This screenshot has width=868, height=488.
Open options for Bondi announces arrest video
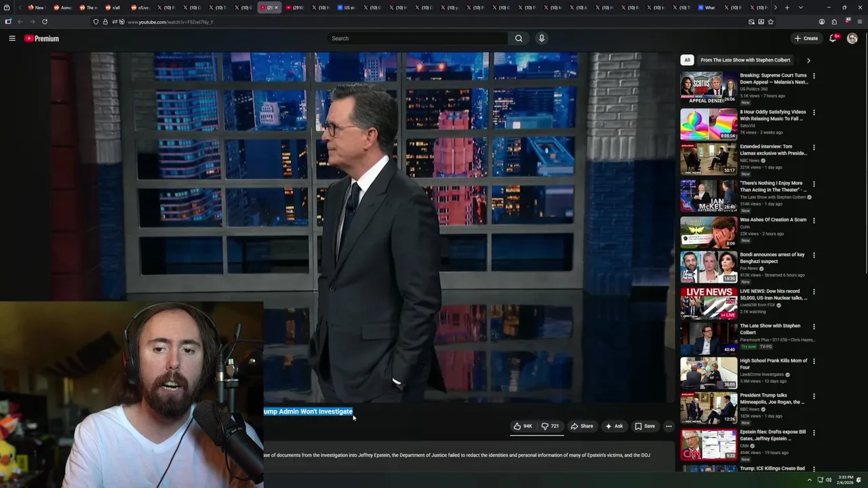click(x=814, y=256)
